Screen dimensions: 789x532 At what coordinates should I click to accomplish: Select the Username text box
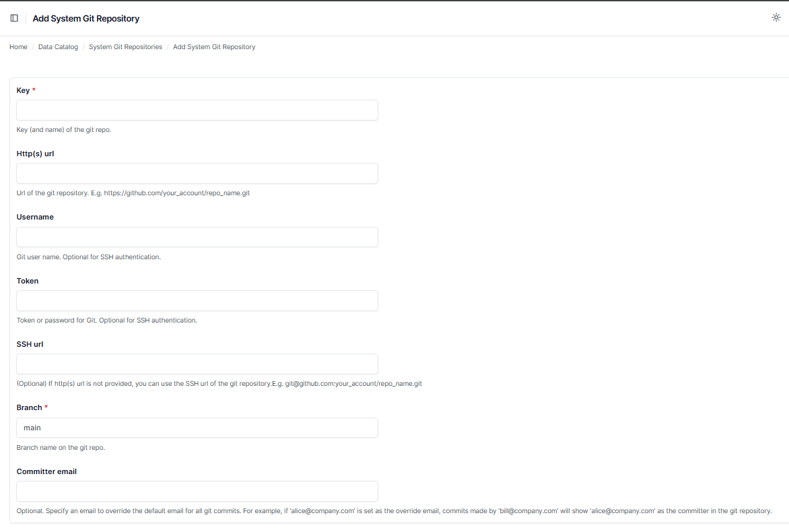(197, 237)
